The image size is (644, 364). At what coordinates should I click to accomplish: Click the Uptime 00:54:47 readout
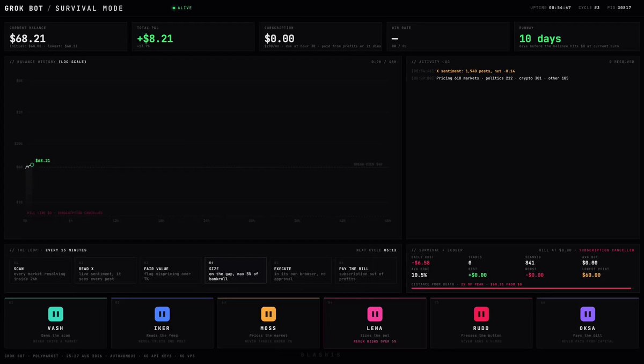tap(551, 8)
